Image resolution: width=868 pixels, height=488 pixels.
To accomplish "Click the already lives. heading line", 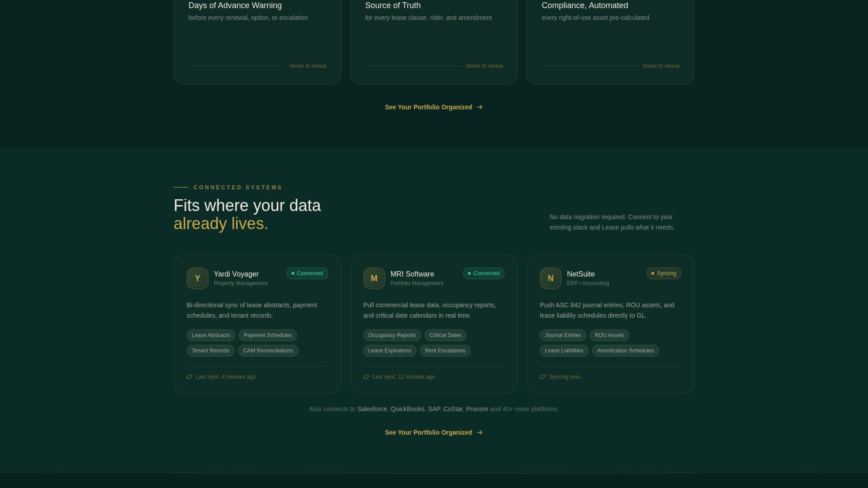I will [x=221, y=224].
